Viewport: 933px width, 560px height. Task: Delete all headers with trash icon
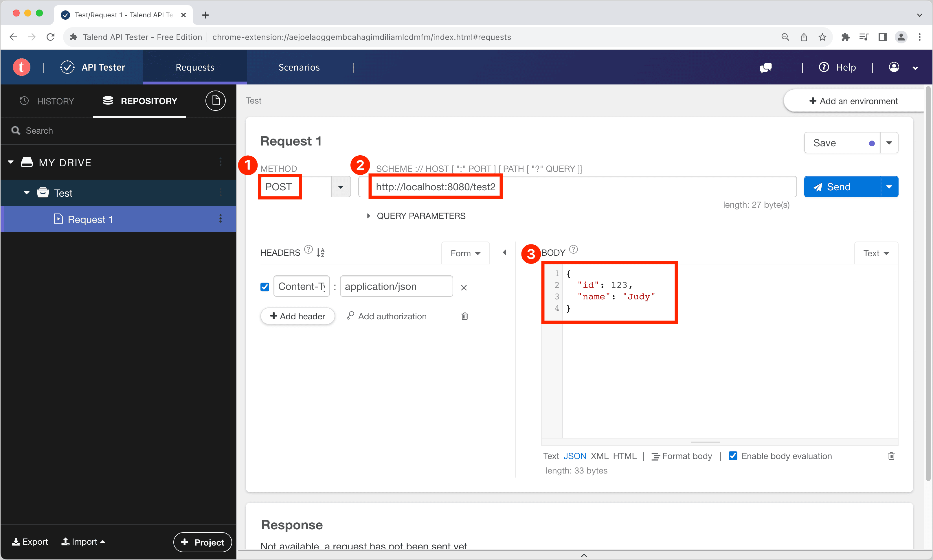pos(464,316)
